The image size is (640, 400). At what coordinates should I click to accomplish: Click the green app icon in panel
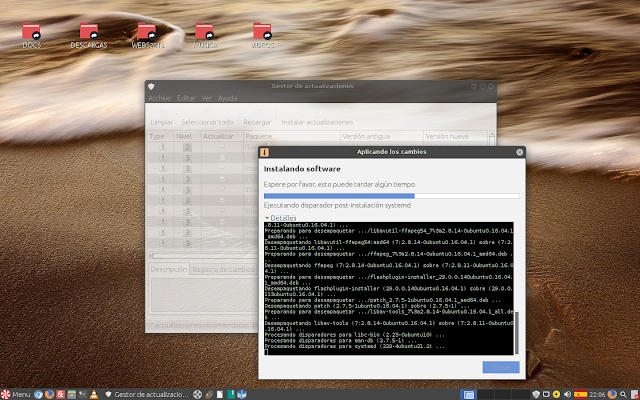point(231,394)
